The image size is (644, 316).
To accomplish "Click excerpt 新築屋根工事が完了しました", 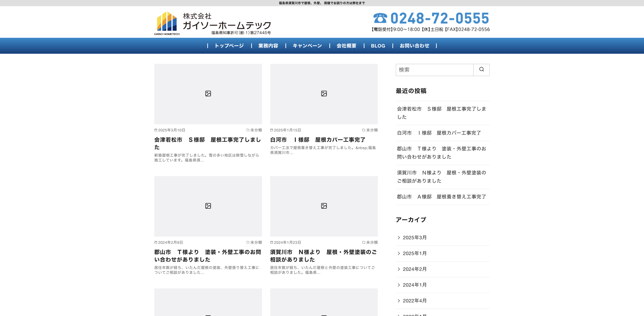I will coord(206,158).
